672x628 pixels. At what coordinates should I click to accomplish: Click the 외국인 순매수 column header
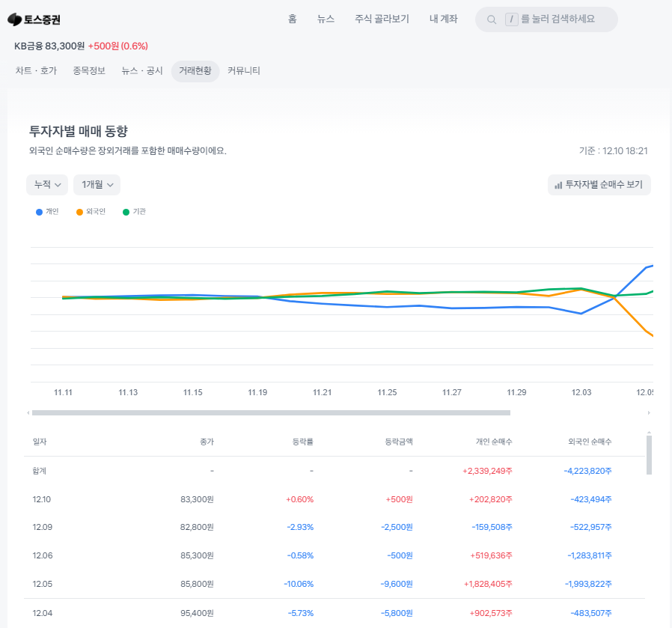tap(590, 442)
